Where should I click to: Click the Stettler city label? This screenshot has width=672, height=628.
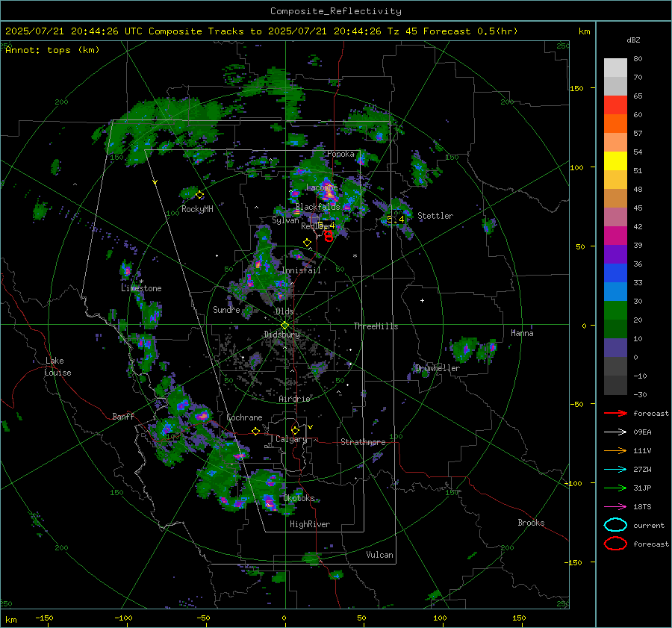point(435,216)
